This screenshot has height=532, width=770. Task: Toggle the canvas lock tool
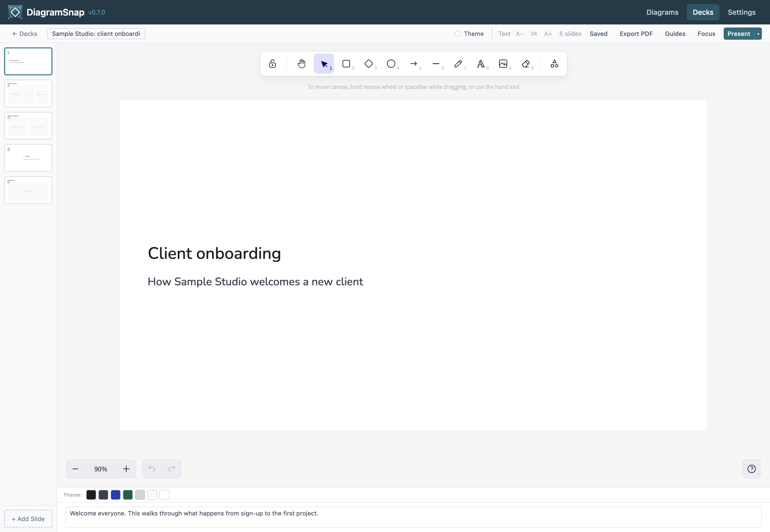[272, 64]
